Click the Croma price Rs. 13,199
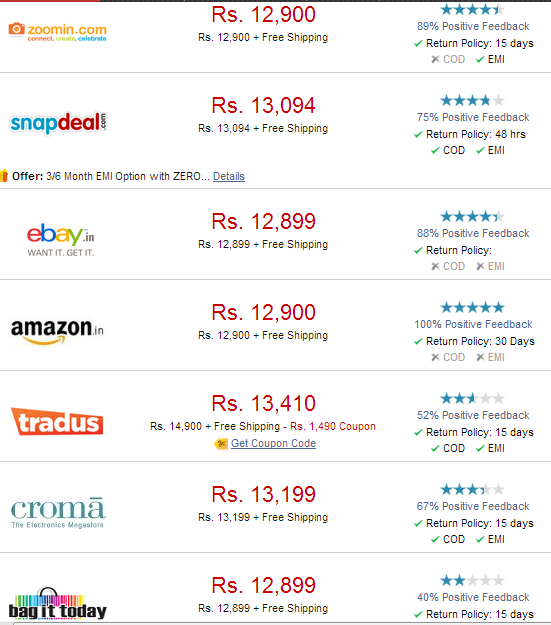Viewport: 551px width, 625px height. [x=264, y=495]
